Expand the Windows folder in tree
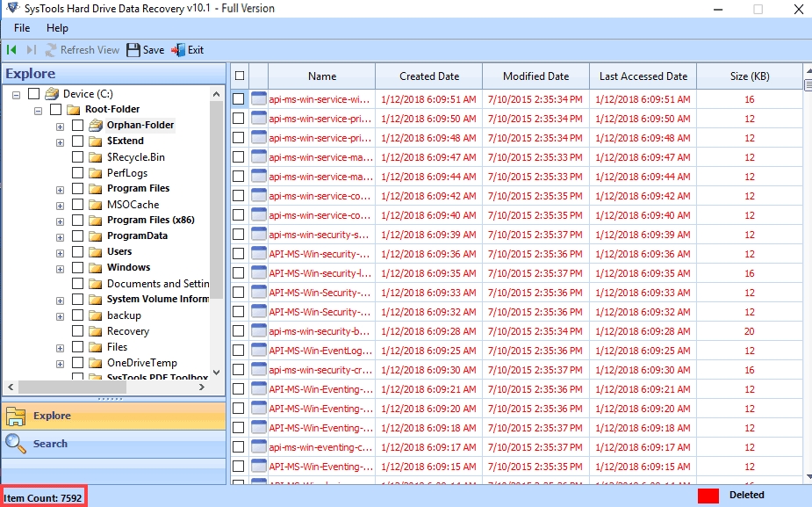The image size is (812, 507). [x=61, y=268]
